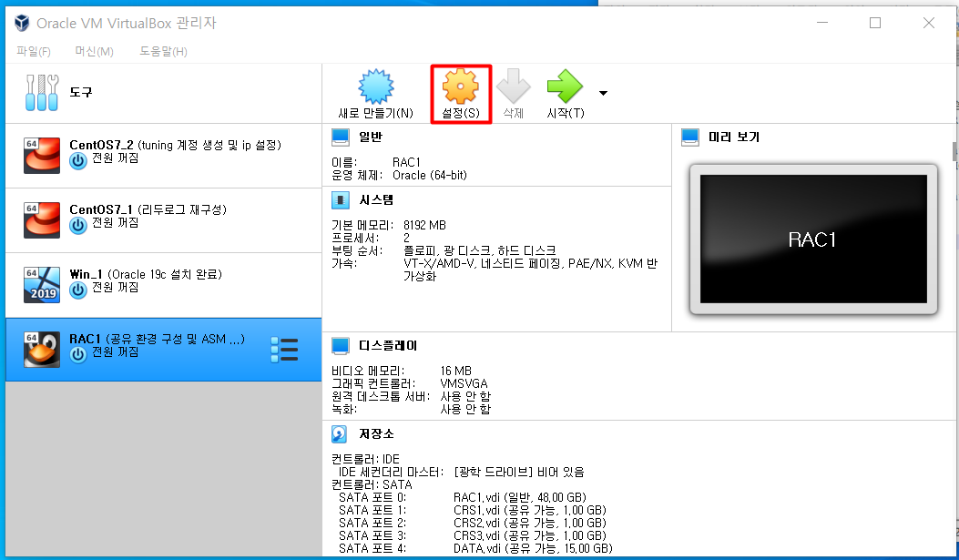Click the System (시스템) chip icon
The height and width of the screenshot is (560, 959).
[340, 200]
